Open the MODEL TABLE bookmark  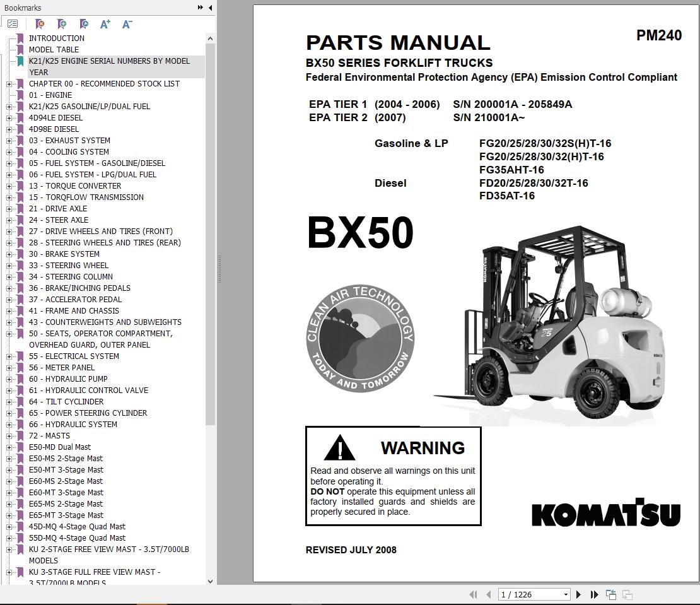click(54, 50)
